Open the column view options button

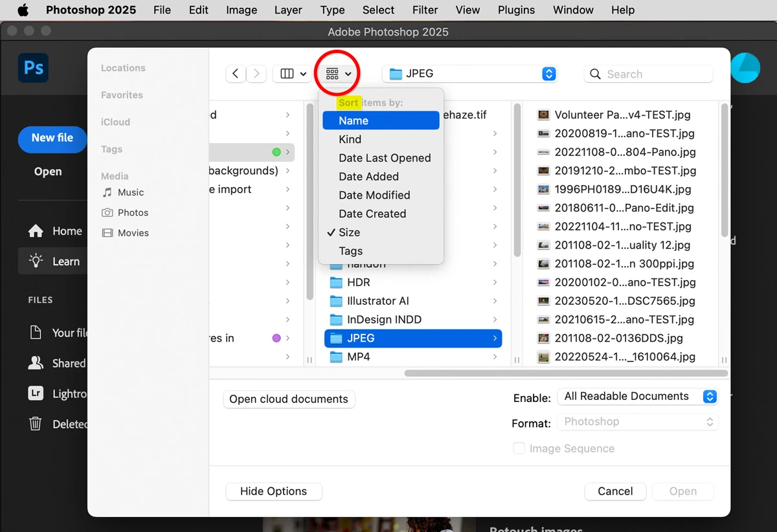[x=293, y=74]
